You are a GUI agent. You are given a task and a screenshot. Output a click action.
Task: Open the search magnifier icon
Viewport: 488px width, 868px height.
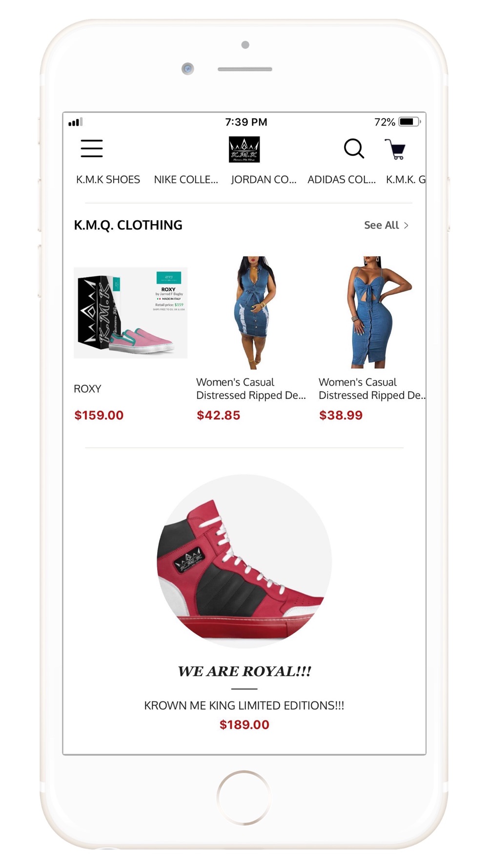pos(354,148)
